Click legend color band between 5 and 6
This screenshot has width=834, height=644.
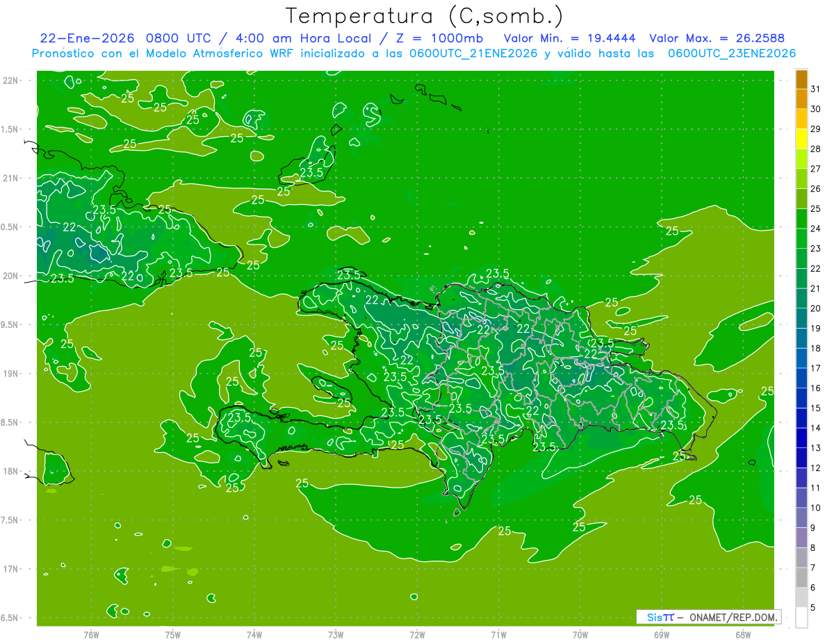click(x=801, y=597)
